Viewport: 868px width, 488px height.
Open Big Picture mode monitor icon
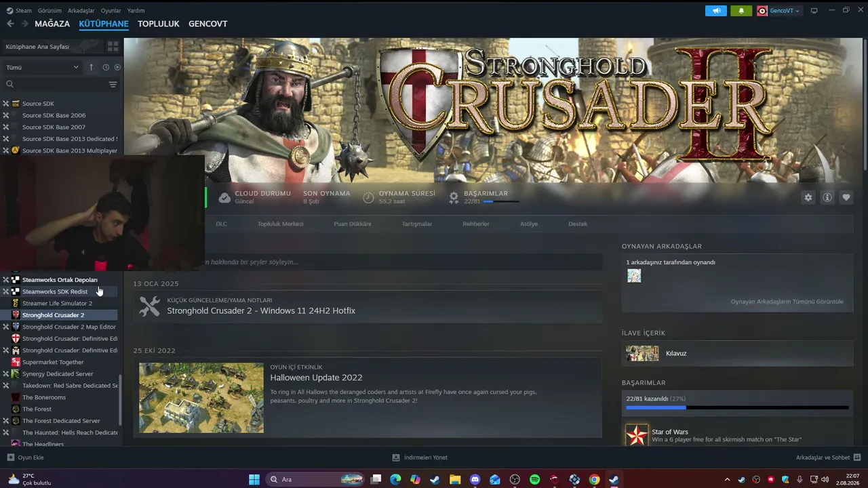point(814,10)
